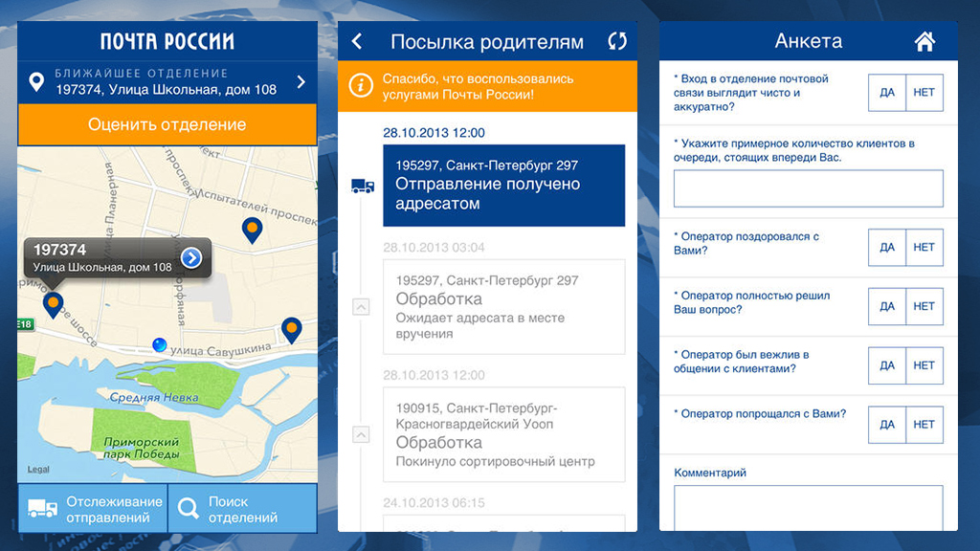Open the Отслеживание отправлений tab
980x551 pixels.
pos(93,509)
